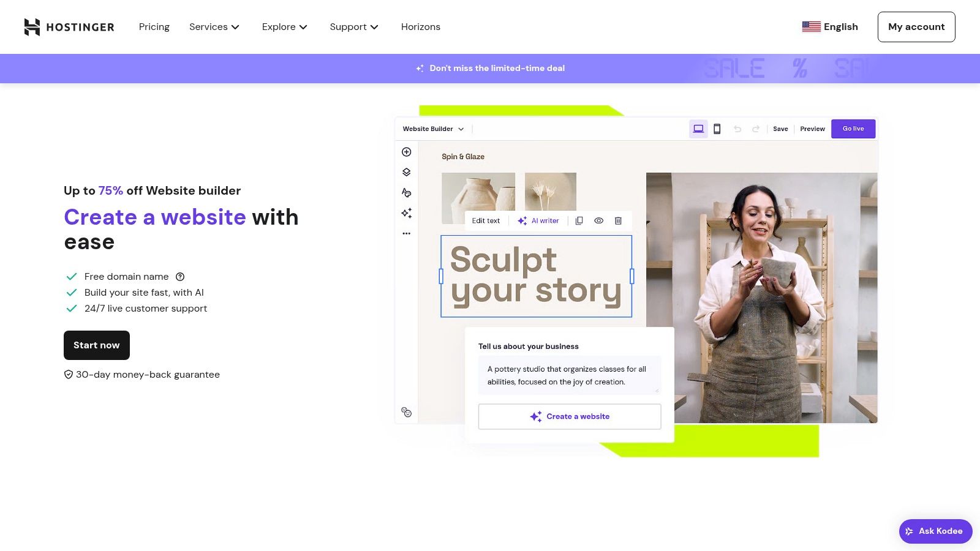Click the Start now button
This screenshot has height=551, width=980.
tap(97, 345)
